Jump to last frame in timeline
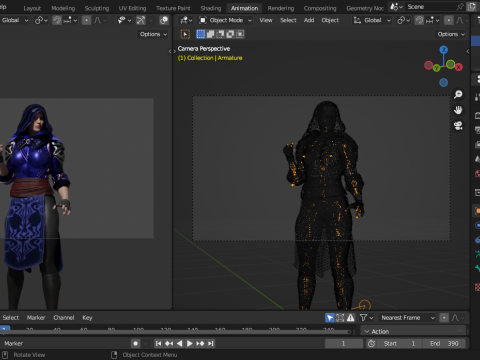Image resolution: width=480 pixels, height=360 pixels. [210, 343]
